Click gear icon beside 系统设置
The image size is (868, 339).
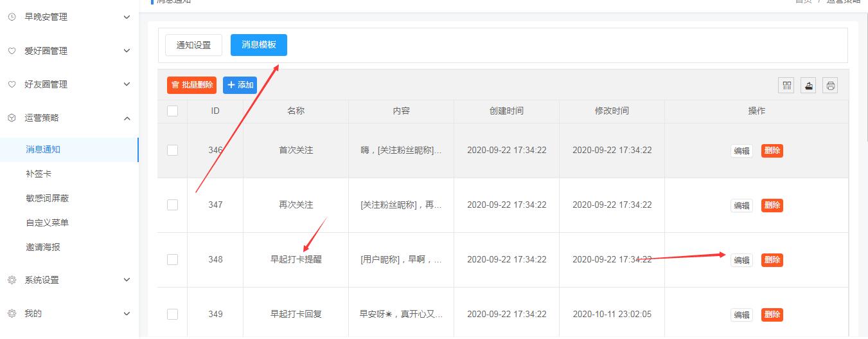12,280
